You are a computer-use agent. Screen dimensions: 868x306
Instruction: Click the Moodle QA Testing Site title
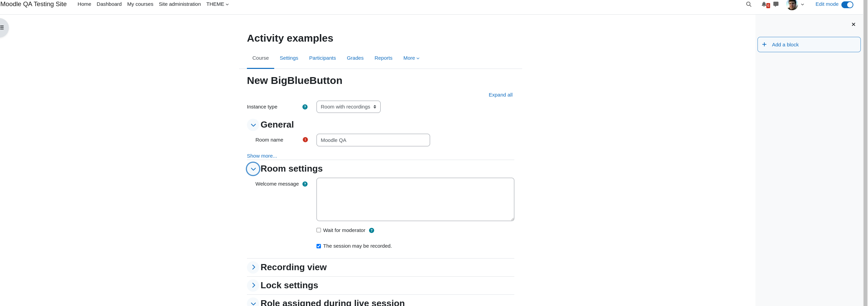click(x=33, y=4)
